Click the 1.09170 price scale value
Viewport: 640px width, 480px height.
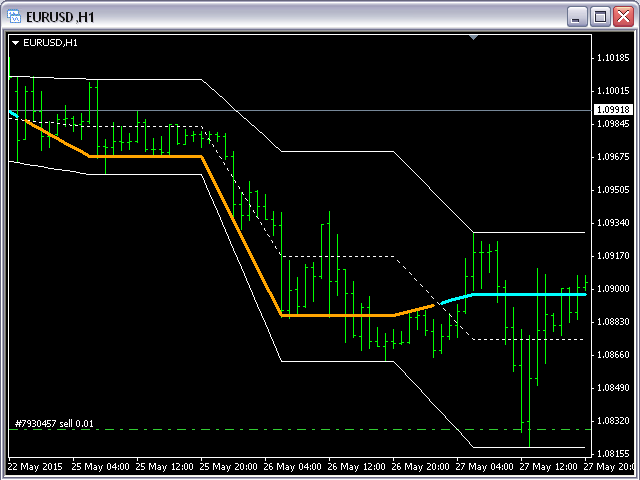point(613,256)
